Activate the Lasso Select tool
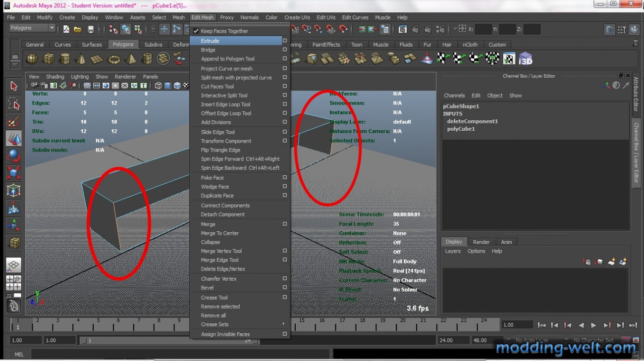This screenshot has width=644, height=361. 14,103
